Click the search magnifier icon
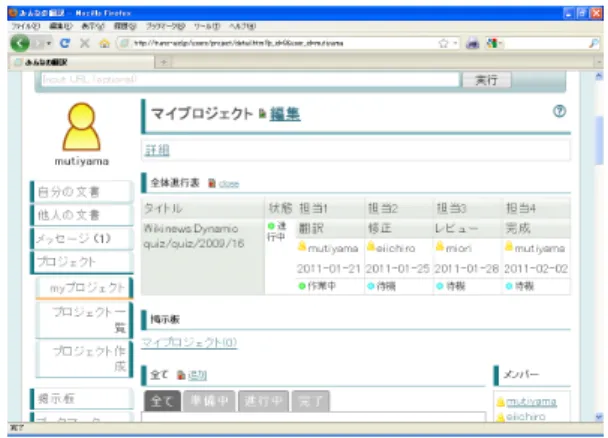This screenshot has width=608, height=438. coord(594,43)
